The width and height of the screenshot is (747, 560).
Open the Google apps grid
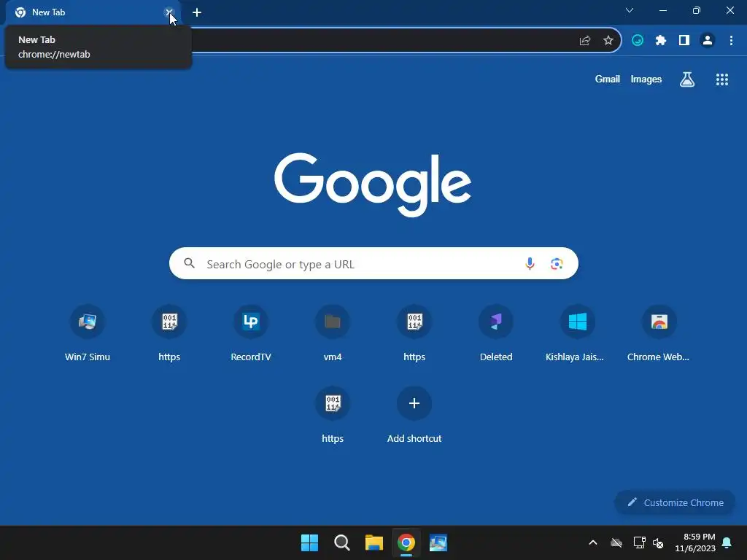point(721,79)
